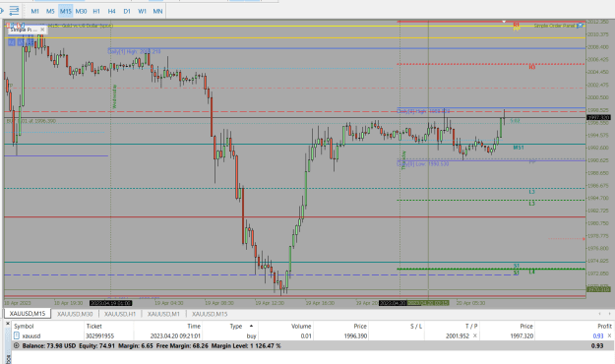Sort trades by S / L column
615x364 pixels.
coord(416,327)
